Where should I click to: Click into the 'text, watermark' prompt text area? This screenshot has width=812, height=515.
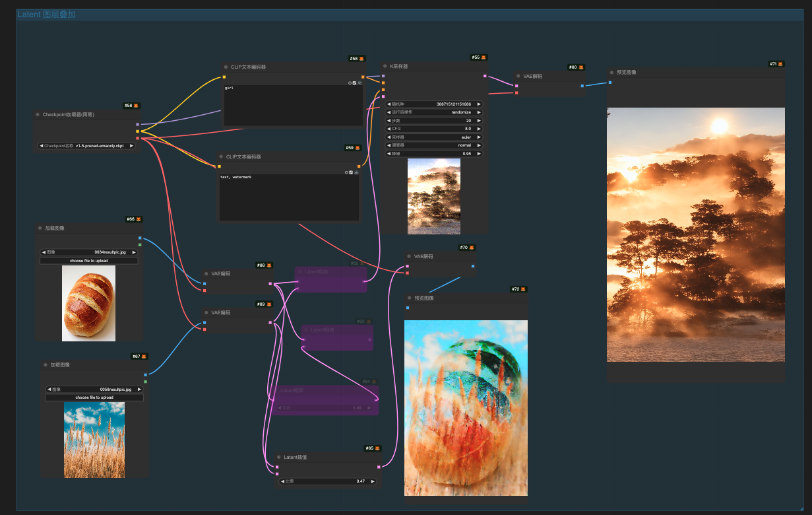pyautogui.click(x=290, y=197)
